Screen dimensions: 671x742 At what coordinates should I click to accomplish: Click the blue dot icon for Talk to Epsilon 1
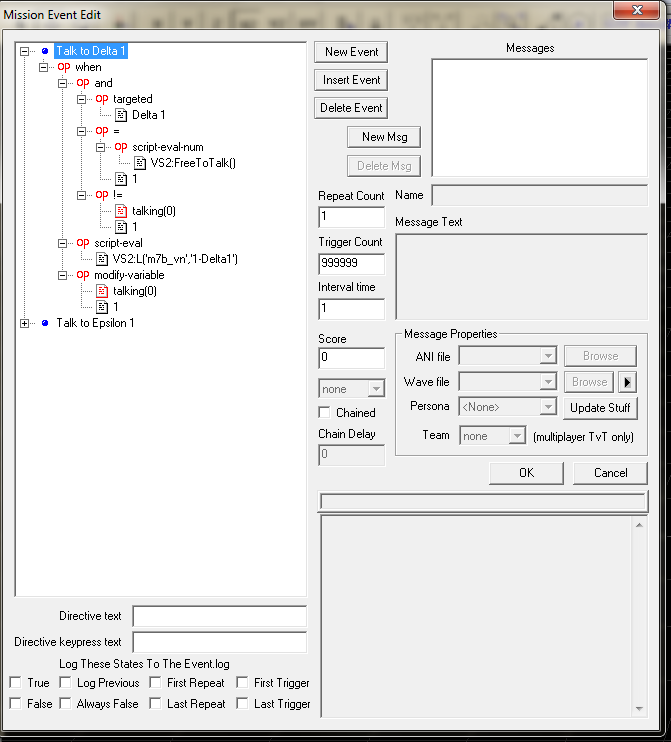(45, 323)
